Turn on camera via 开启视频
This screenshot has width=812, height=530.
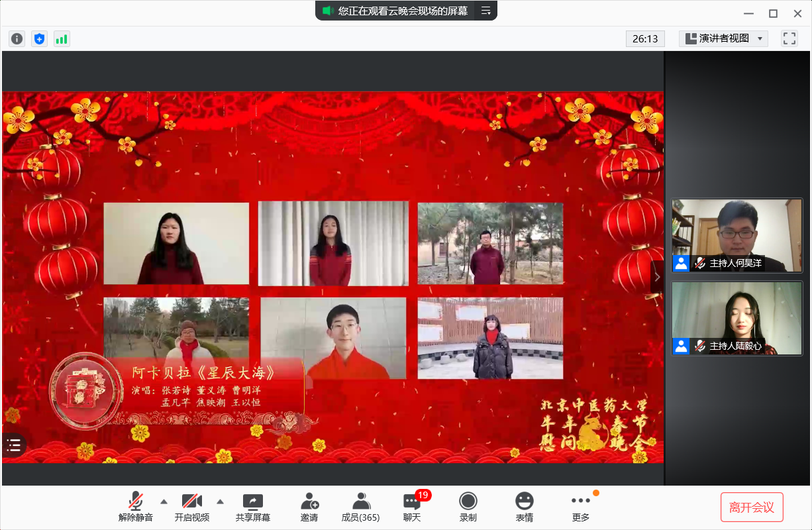[x=192, y=507]
